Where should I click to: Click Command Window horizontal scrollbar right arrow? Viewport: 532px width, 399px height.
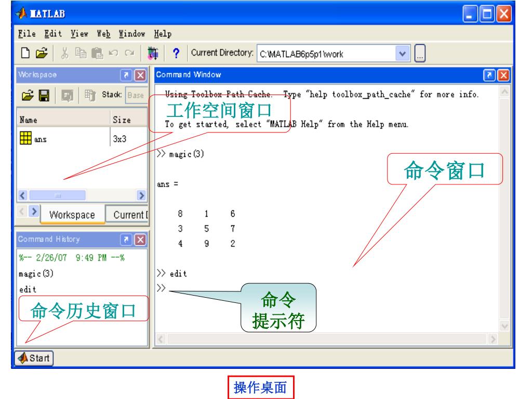(493, 339)
